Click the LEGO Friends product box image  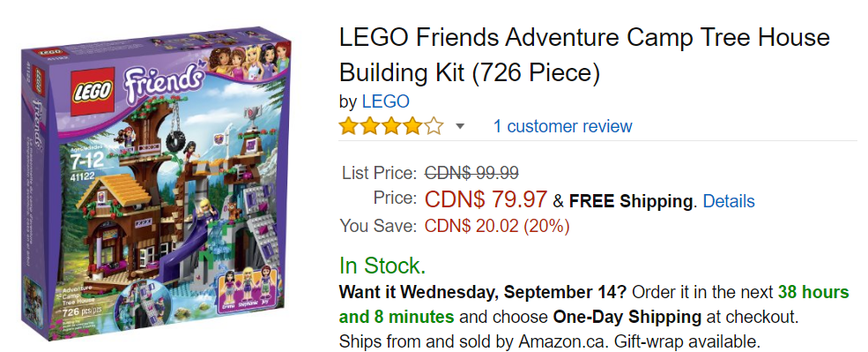[156, 183]
